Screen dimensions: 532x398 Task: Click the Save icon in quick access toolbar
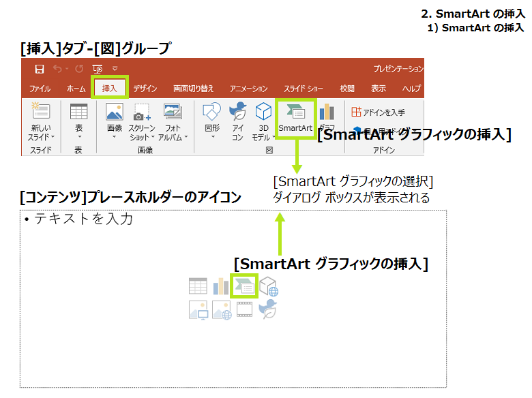point(40,69)
